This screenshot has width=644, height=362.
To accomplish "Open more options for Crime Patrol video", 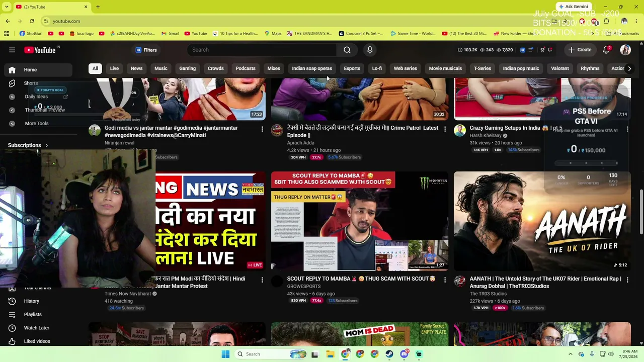I will point(445,129).
